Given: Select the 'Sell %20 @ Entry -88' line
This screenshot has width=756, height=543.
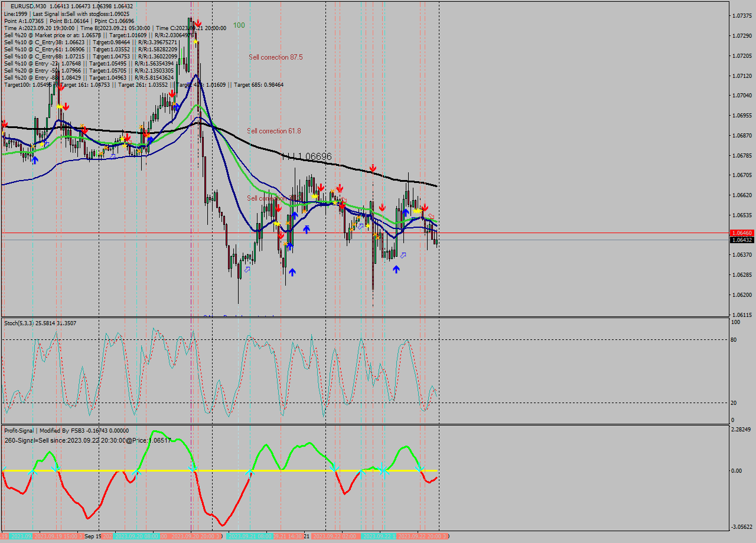Looking at the screenshot, I should pyautogui.click(x=89, y=77).
